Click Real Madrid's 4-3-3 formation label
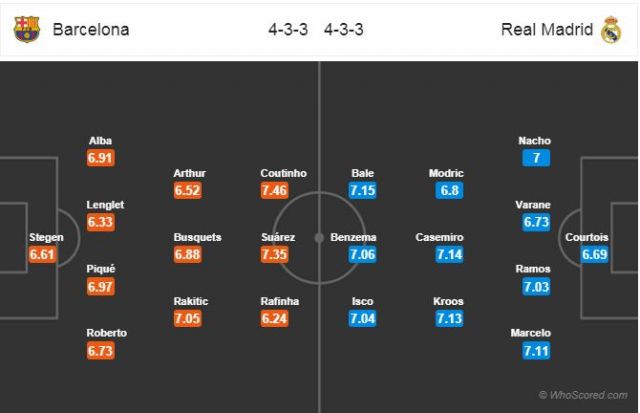640x413 pixels. [344, 29]
